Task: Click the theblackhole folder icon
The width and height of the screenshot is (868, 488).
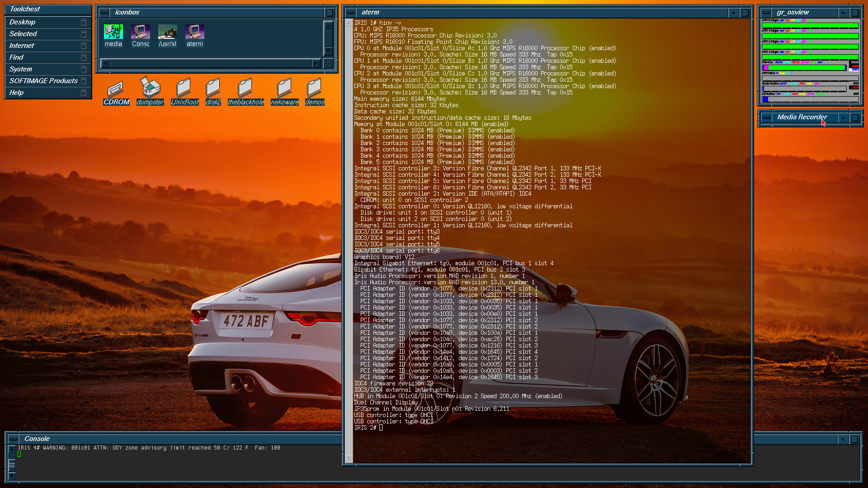Action: [x=245, y=88]
